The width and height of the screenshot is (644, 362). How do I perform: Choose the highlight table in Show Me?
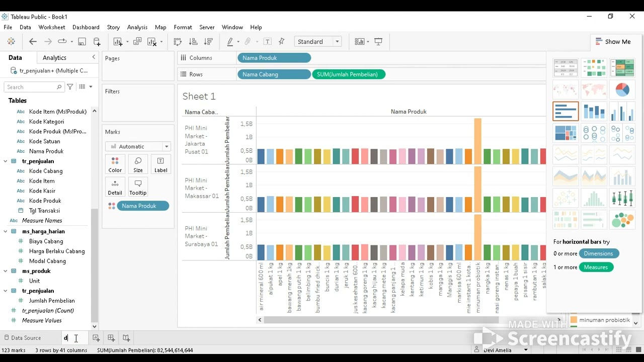(x=622, y=67)
